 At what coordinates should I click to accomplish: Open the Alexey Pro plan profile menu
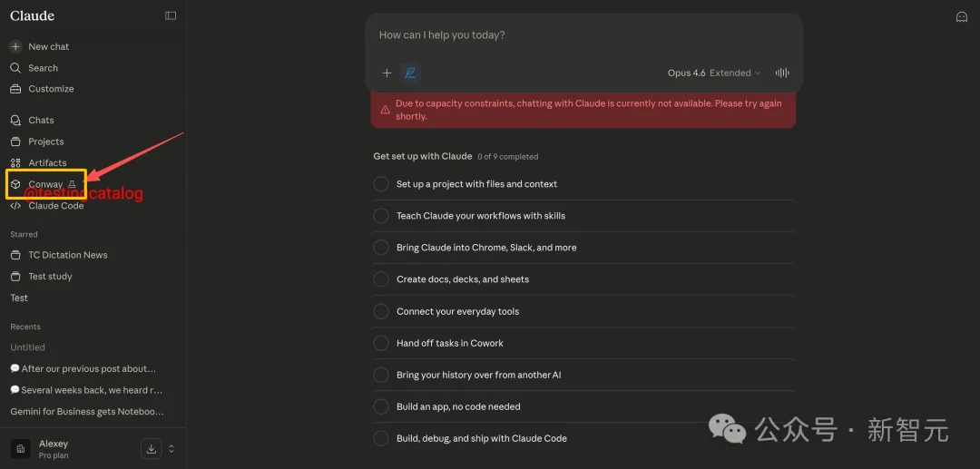[x=54, y=448]
